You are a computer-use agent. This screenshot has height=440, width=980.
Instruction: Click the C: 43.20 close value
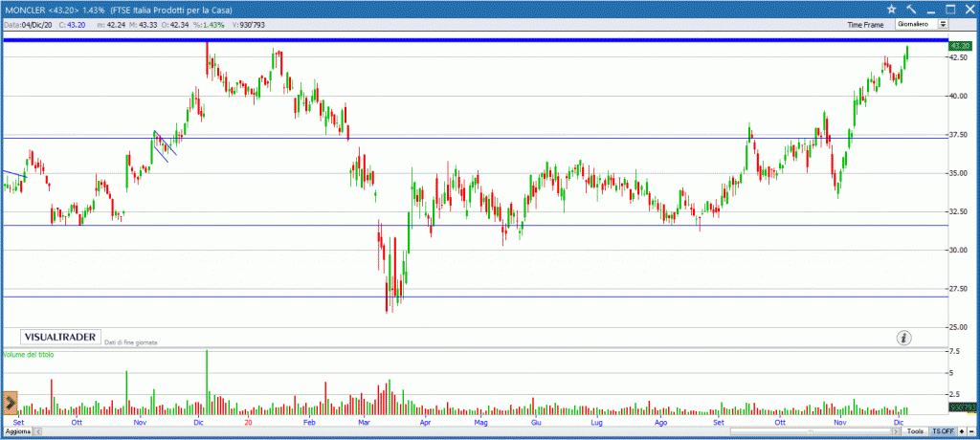pos(72,25)
